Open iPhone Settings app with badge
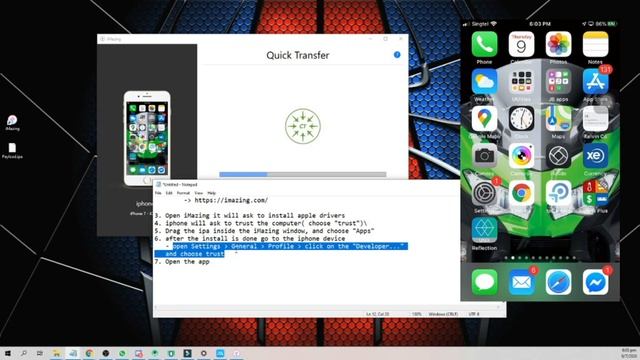Image resolution: width=640 pixels, height=360 pixels. click(484, 193)
